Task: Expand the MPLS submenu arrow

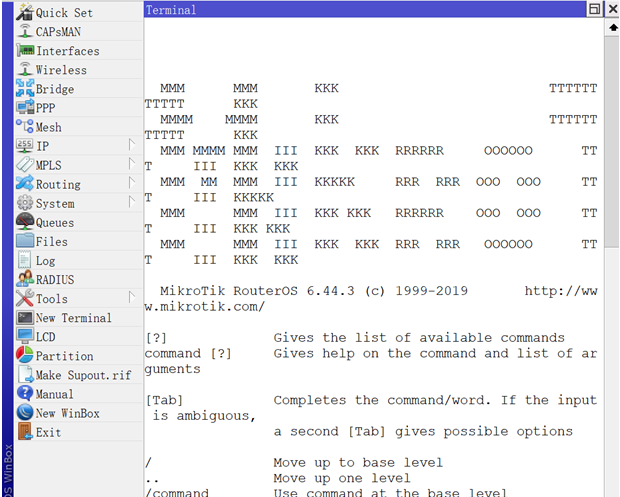Action: point(132,164)
